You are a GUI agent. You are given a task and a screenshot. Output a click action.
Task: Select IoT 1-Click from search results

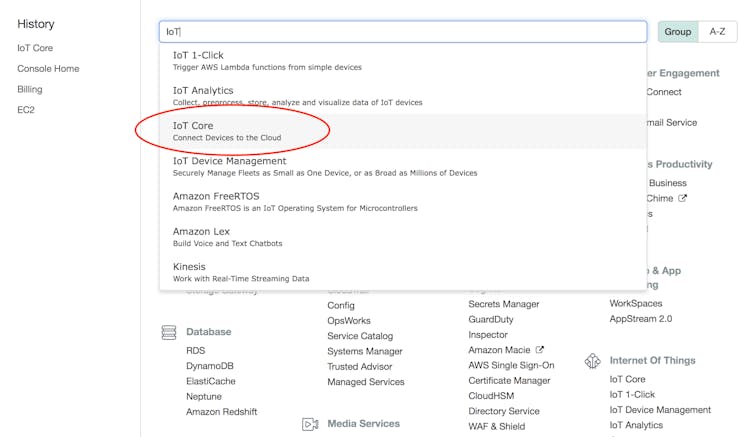point(403,61)
